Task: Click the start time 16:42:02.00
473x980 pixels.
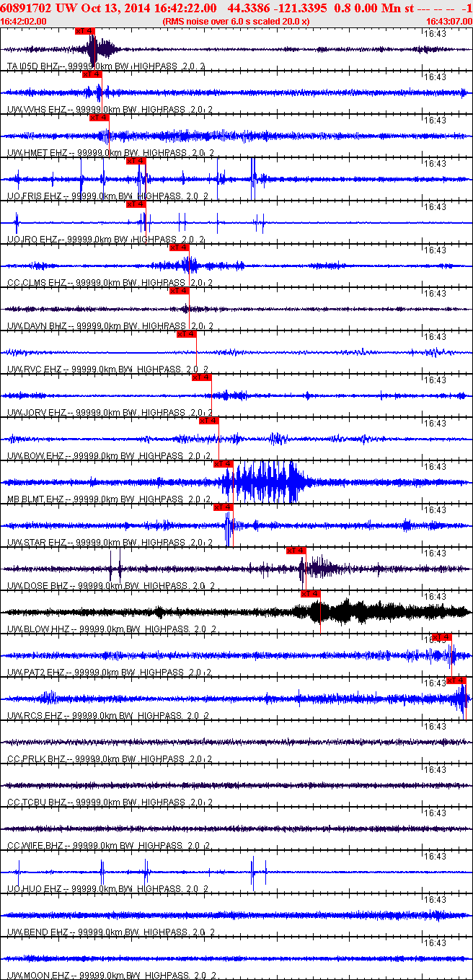Action: pyautogui.click(x=24, y=22)
